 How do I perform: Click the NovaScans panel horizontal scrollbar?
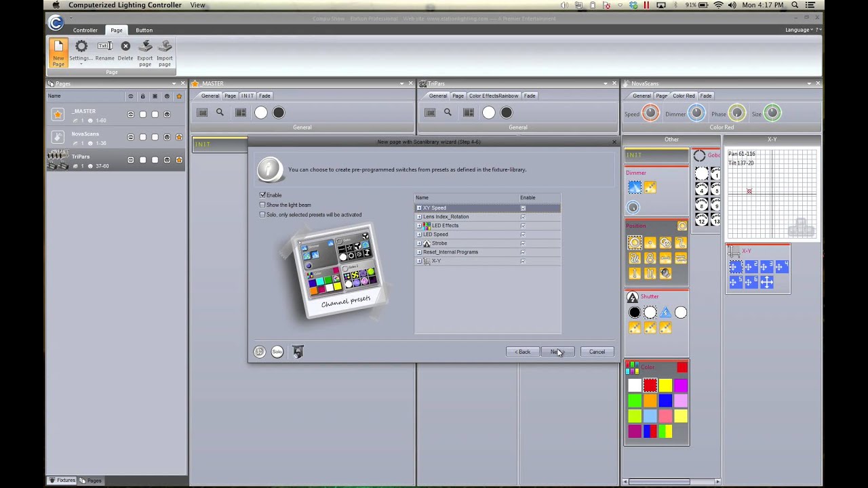click(671, 482)
